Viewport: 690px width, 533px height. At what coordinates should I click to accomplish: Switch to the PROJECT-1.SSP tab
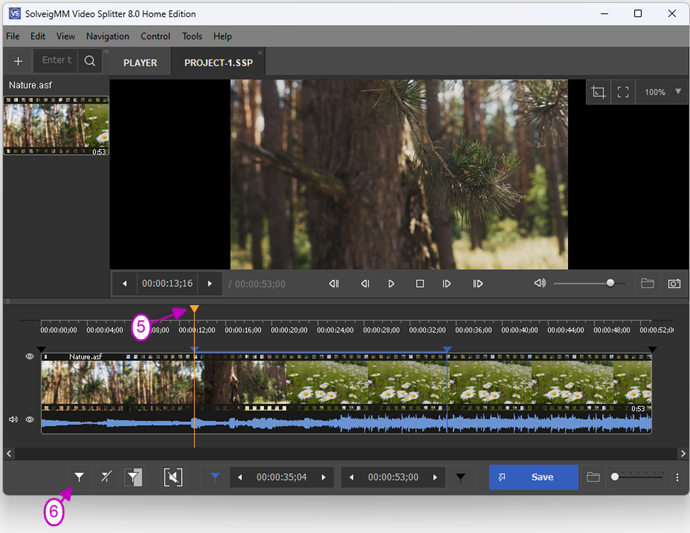tap(218, 63)
